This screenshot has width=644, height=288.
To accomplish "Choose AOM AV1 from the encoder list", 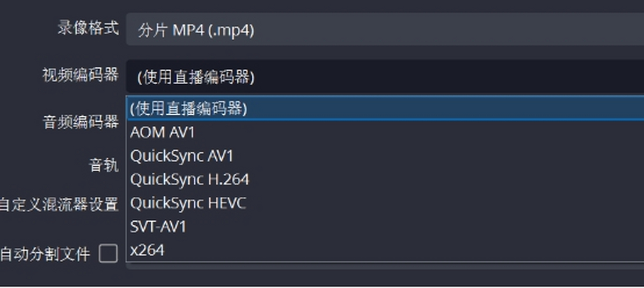I will click(x=385, y=132).
